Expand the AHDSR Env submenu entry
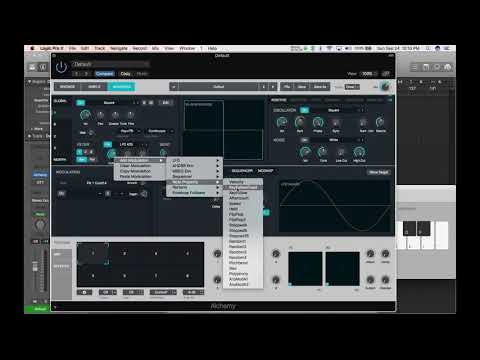The width and height of the screenshot is (480, 360). 194,166
